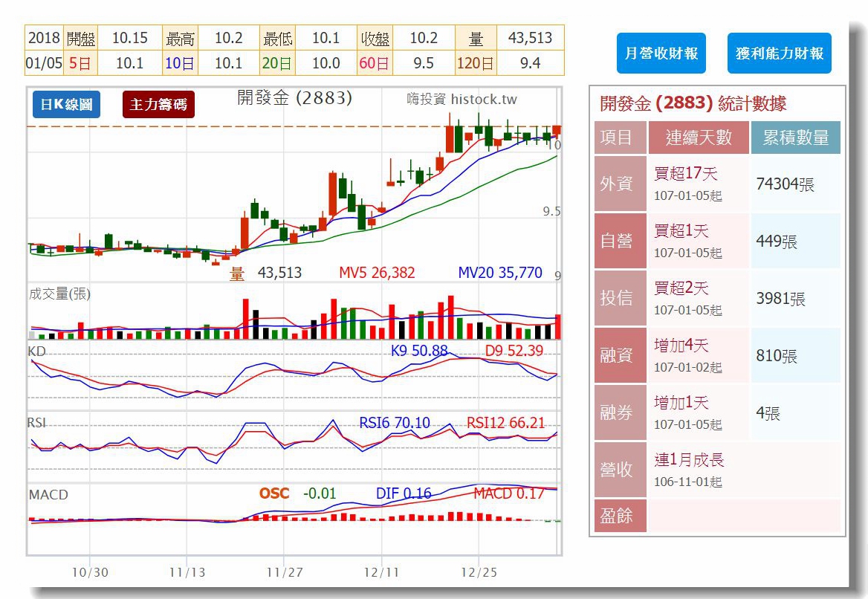Click the 買超2天 value for 投信
This screenshot has height=599, width=868.
click(x=681, y=288)
